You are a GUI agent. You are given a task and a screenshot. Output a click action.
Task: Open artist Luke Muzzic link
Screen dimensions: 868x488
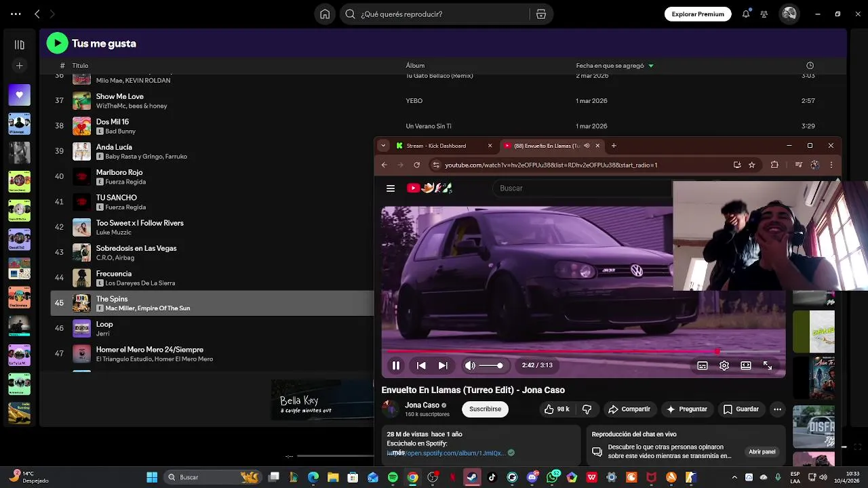(x=113, y=232)
